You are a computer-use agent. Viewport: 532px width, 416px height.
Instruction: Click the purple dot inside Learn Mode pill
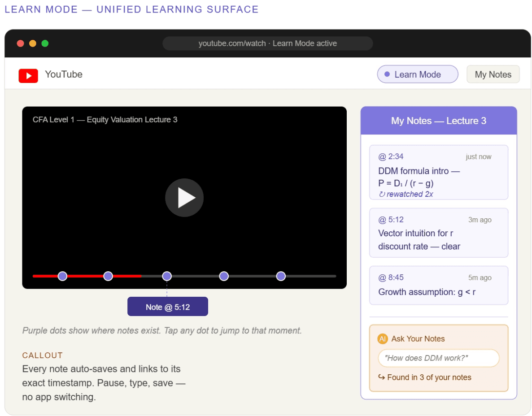[387, 74]
